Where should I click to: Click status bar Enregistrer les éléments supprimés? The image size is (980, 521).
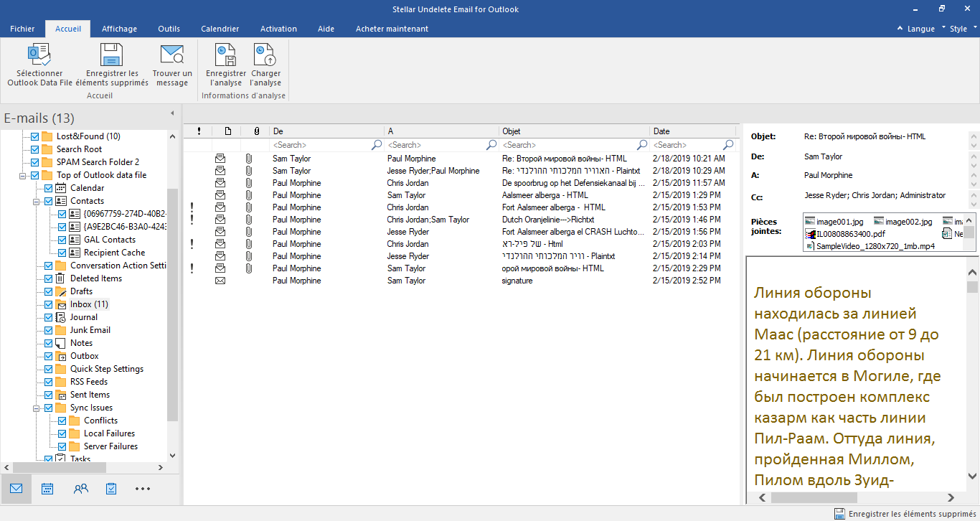click(x=905, y=514)
